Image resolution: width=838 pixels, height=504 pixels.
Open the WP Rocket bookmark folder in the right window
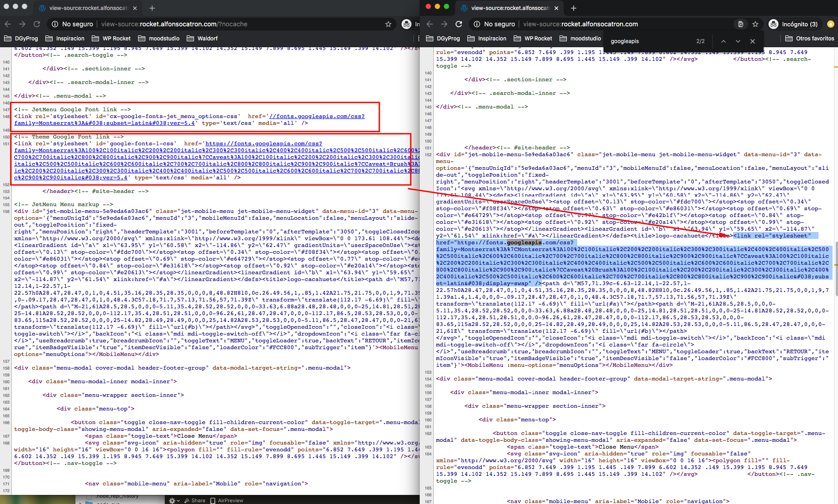[x=533, y=39]
